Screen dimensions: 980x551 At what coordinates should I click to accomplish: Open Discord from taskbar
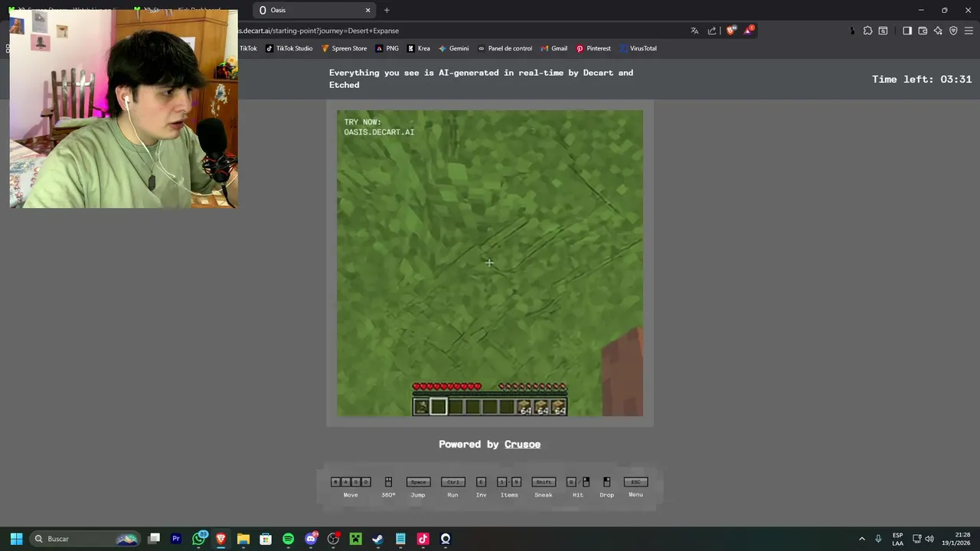point(311,539)
